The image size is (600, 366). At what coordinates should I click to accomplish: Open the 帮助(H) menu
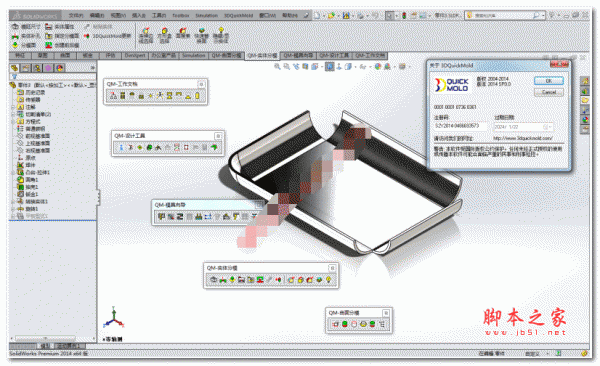point(290,16)
